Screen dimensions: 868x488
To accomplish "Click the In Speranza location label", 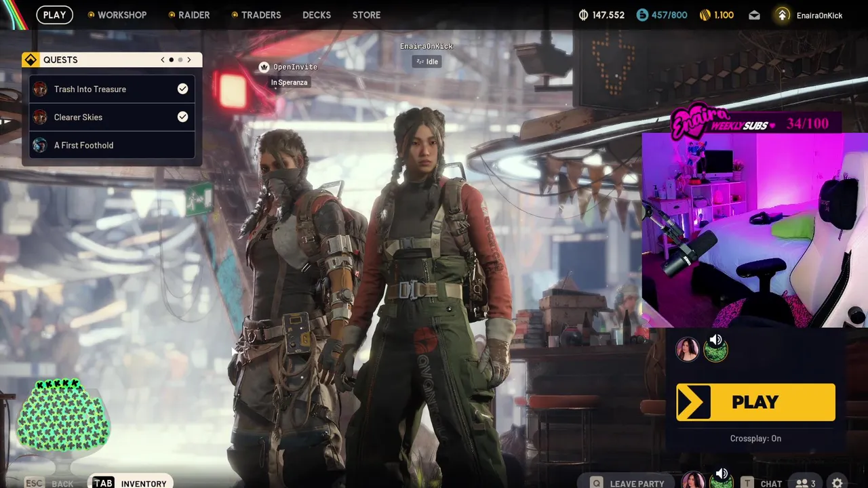I will point(290,83).
